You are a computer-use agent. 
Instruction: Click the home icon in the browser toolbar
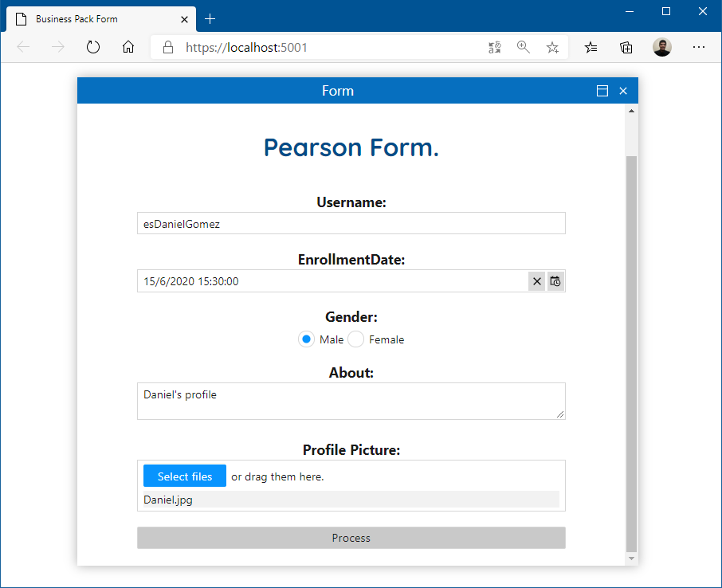128,47
